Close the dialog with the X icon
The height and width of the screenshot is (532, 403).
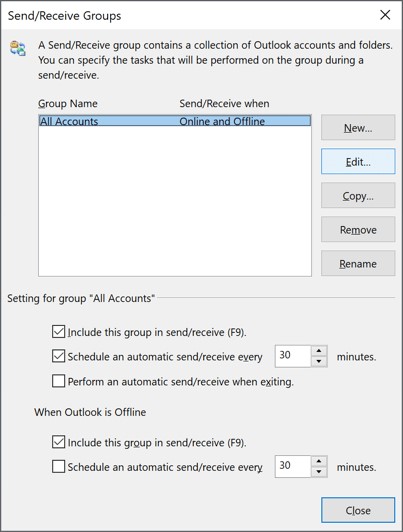(x=385, y=15)
